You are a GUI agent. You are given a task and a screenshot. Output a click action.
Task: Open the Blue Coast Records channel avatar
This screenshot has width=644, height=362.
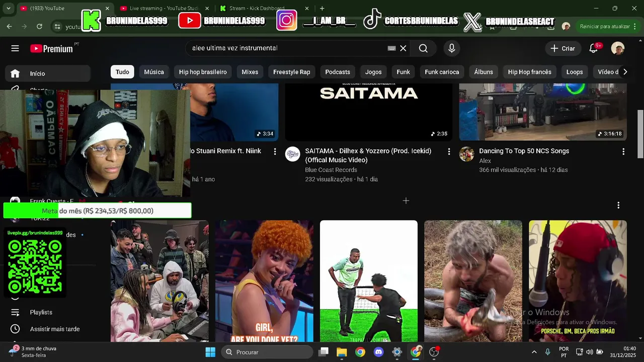[x=293, y=154]
